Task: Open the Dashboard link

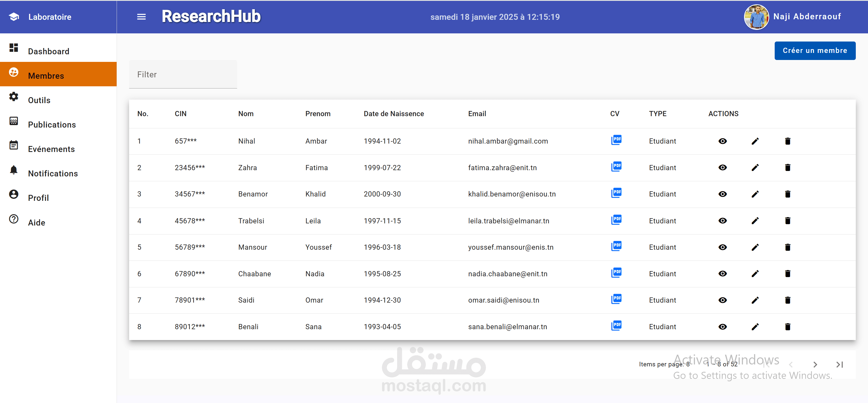Action: coord(49,51)
